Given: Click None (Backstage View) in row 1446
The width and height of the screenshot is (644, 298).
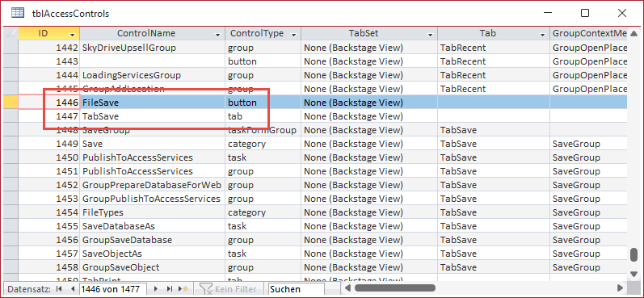Looking at the screenshot, I should 369,103.
